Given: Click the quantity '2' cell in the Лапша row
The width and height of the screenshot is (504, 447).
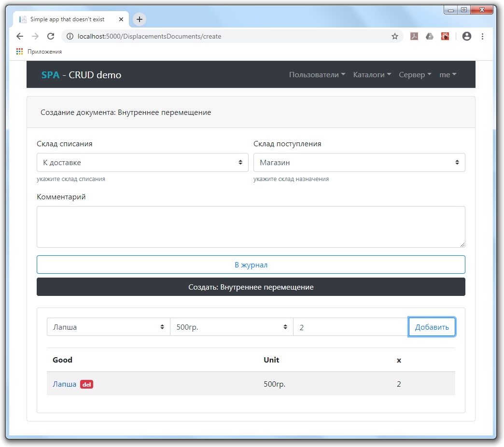Looking at the screenshot, I should 399,384.
